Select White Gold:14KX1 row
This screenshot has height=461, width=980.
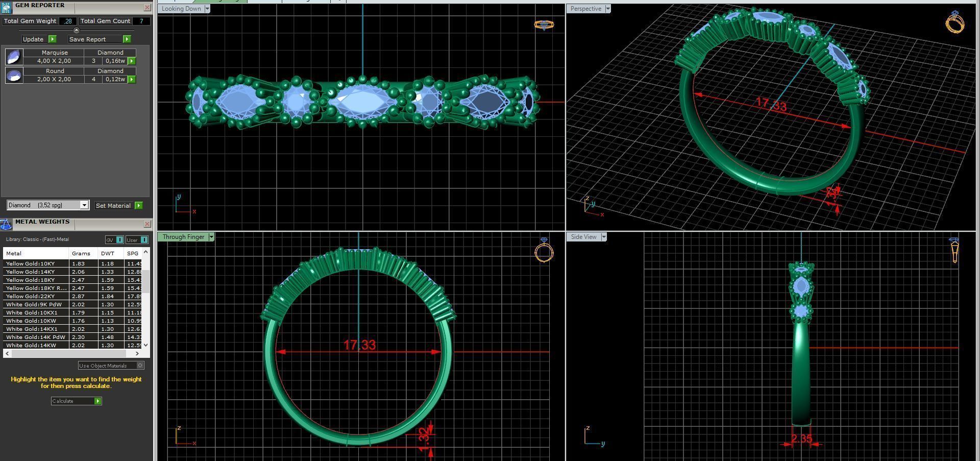(72, 329)
